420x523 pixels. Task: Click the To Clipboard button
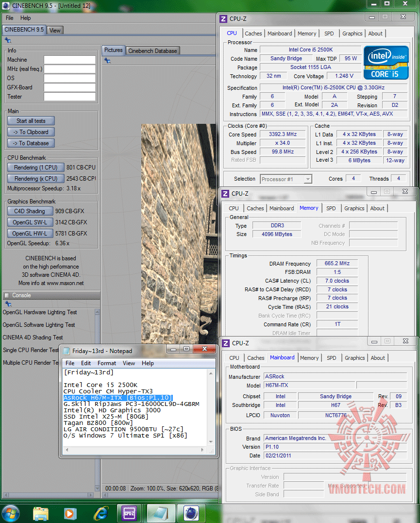pos(31,132)
